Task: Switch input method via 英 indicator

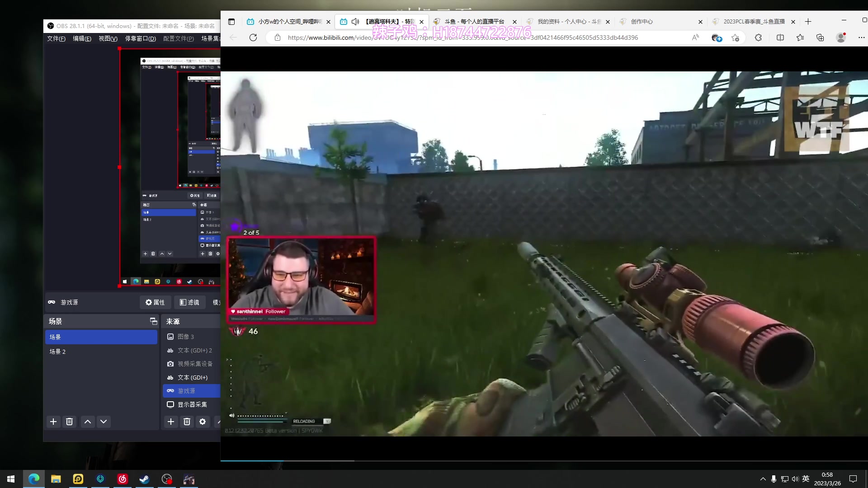Action: tap(806, 479)
